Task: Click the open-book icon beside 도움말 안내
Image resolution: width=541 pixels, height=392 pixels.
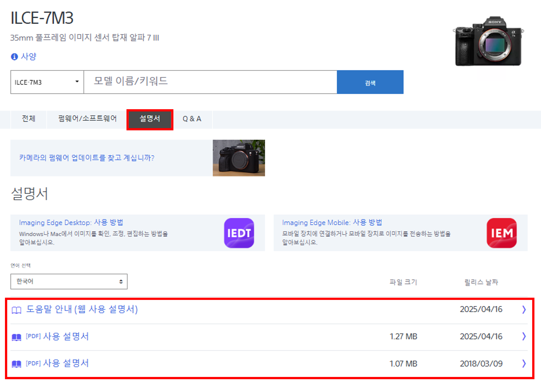Action: tap(16, 310)
